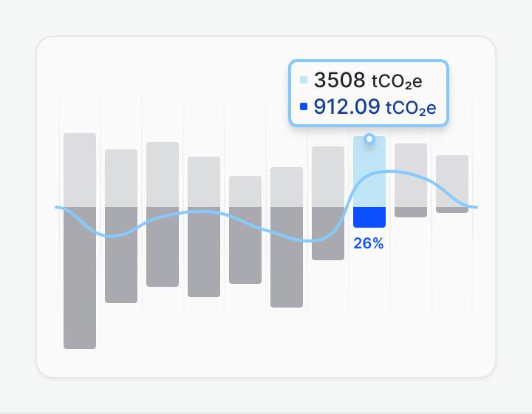Click the 26% percentage label
Viewport: 532px width, 414px height.
coord(369,243)
